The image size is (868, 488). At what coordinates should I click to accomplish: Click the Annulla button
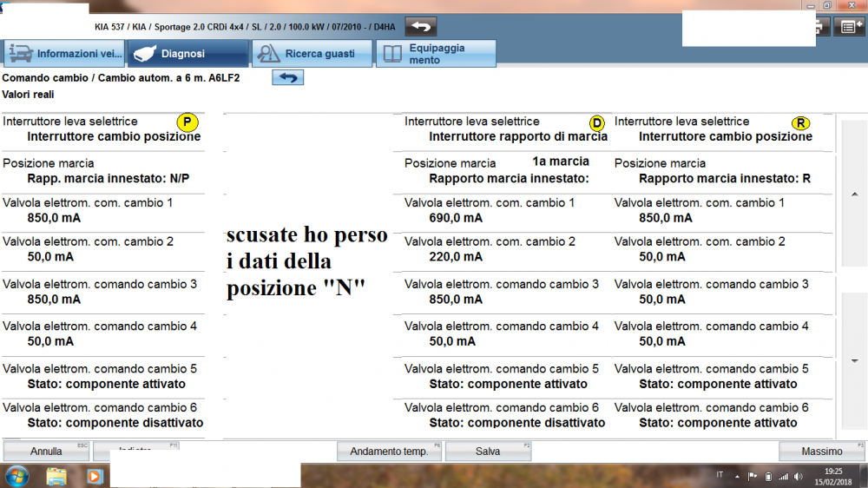coord(46,452)
